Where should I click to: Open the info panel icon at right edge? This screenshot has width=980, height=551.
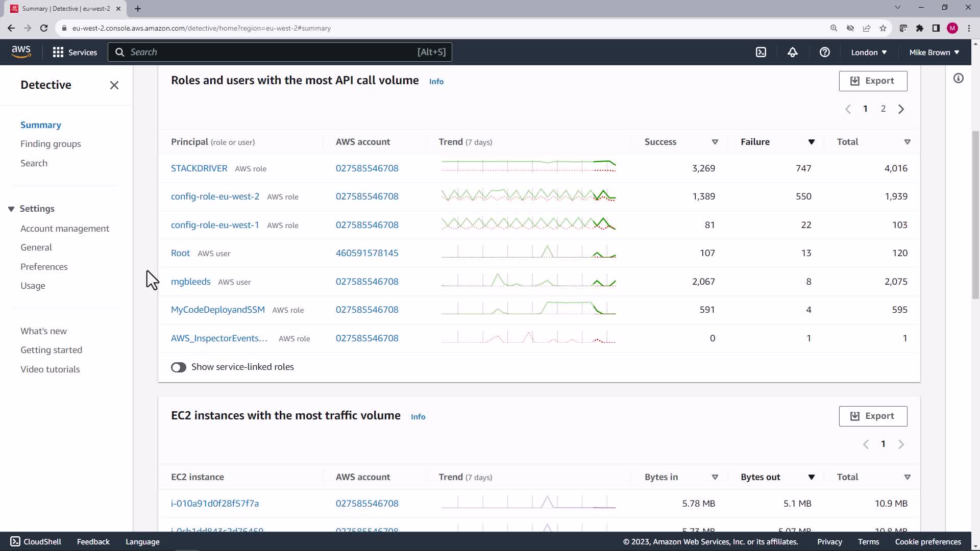(x=958, y=78)
